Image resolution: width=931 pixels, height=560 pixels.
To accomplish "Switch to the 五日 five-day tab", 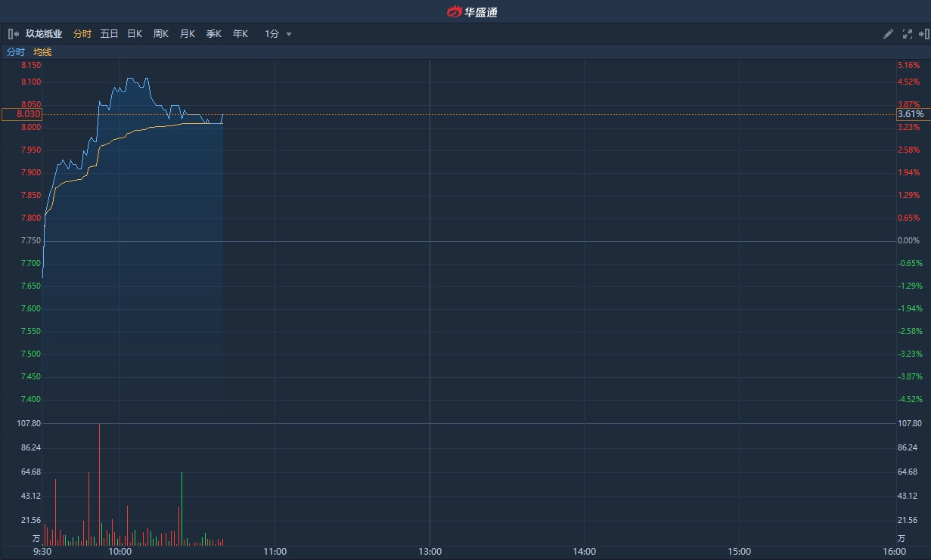I will (109, 34).
